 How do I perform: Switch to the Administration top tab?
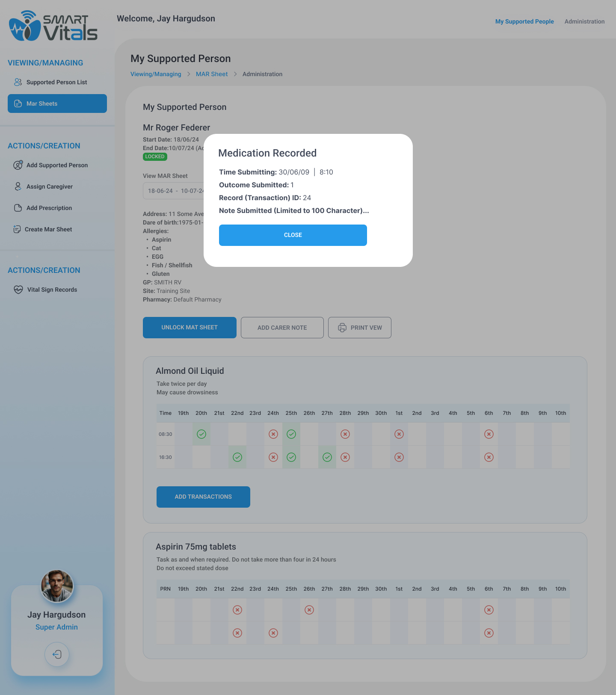tap(584, 21)
